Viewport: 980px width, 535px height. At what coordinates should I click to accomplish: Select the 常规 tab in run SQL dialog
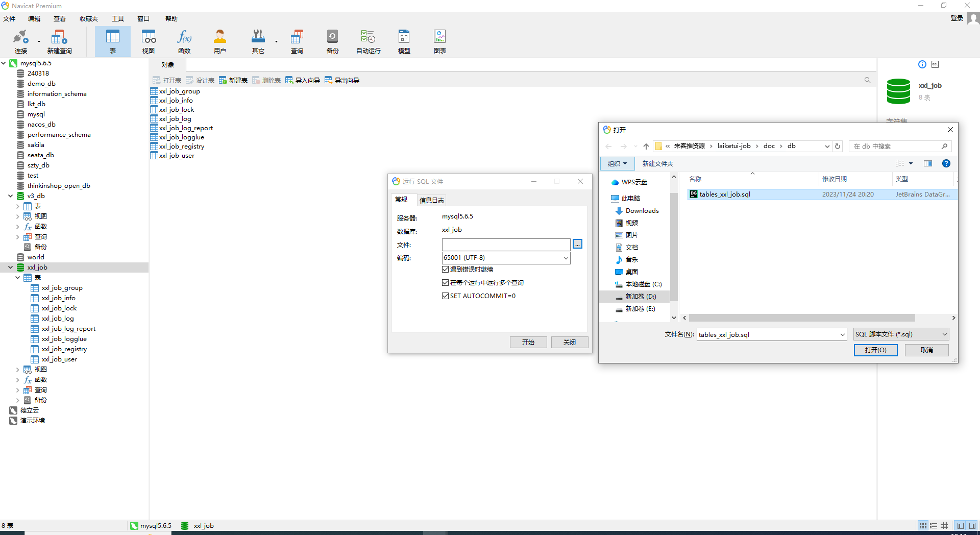coord(401,200)
